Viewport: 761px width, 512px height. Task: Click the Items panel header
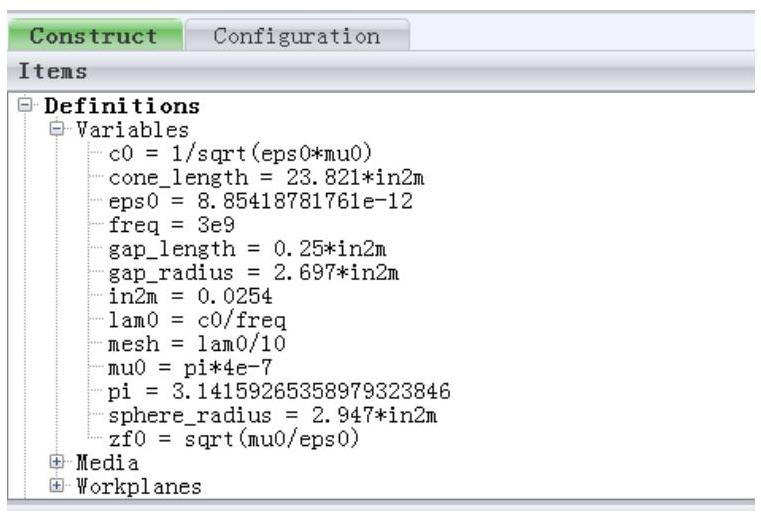click(380, 72)
